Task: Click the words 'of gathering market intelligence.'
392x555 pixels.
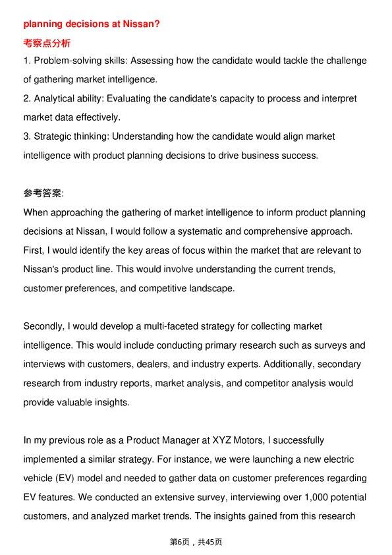Action: tap(90, 80)
